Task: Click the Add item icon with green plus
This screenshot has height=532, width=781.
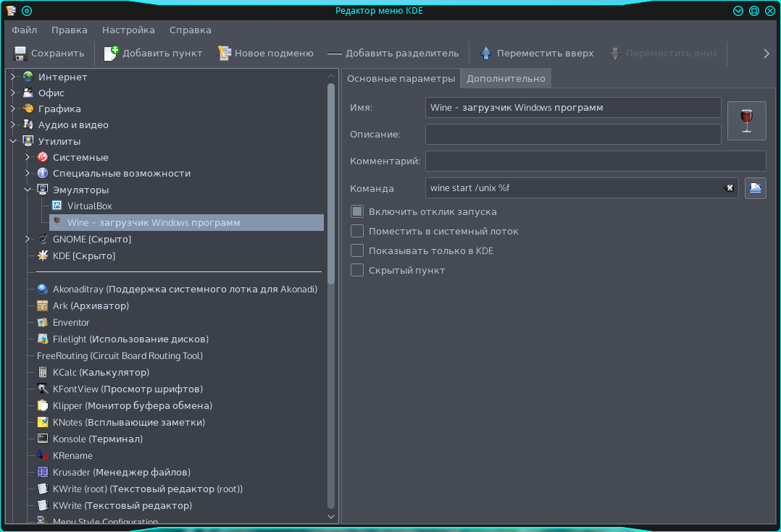Action: tap(111, 53)
